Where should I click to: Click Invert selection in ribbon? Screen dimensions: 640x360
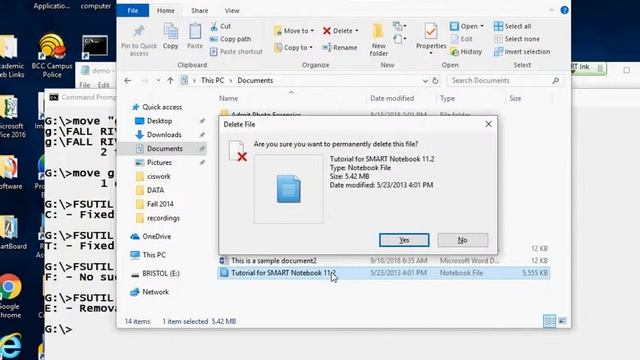tap(522, 51)
